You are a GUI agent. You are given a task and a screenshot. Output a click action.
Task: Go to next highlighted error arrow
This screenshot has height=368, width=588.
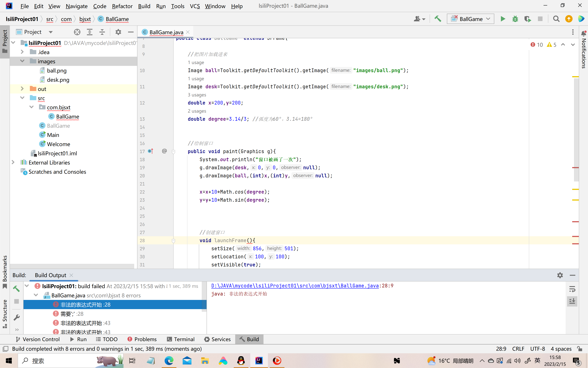pos(573,45)
